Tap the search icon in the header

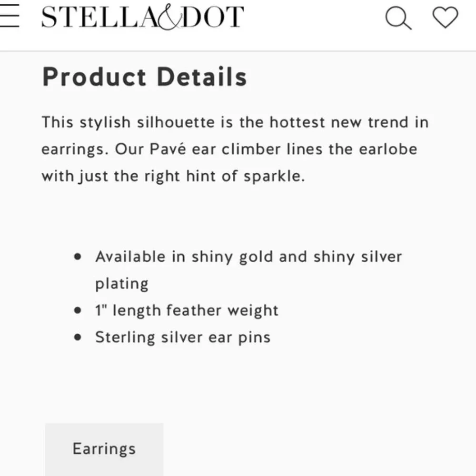coord(399,18)
